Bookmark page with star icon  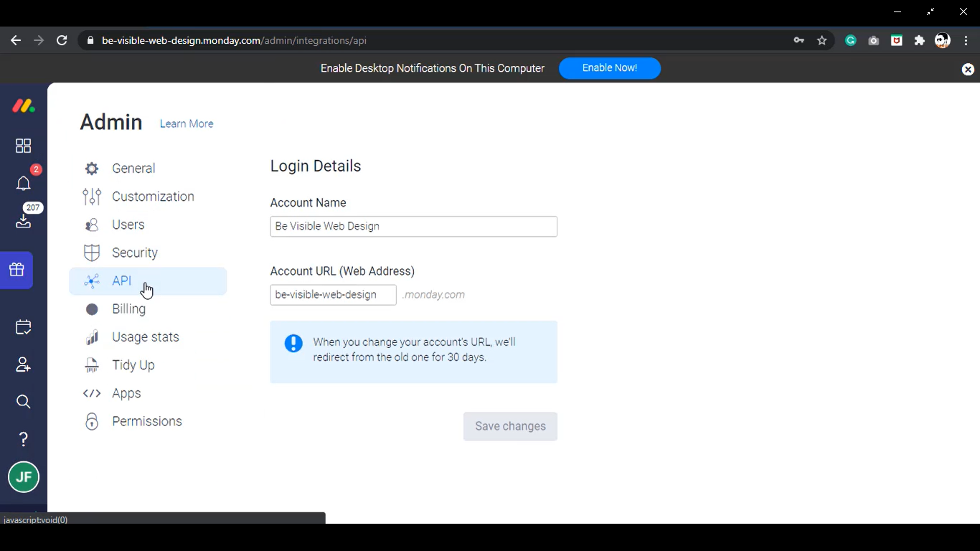pos(822,41)
